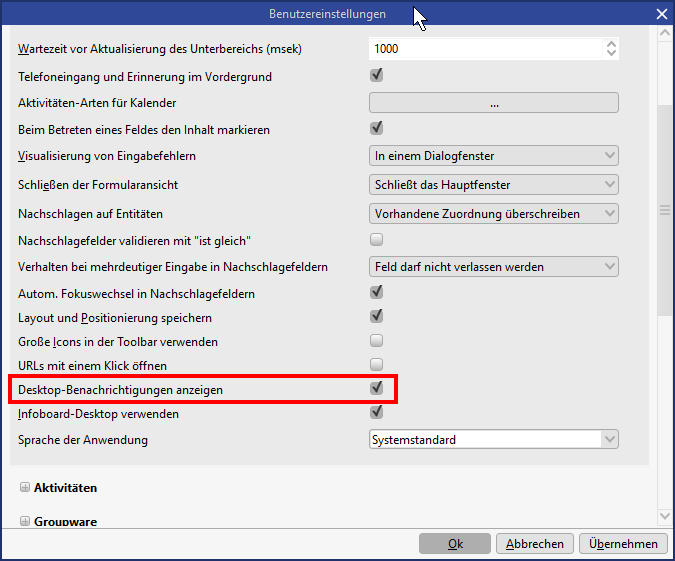Screen dimensions: 675x561
Task: Open Schließen der Formularansicht dropdown
Action: click(494, 185)
